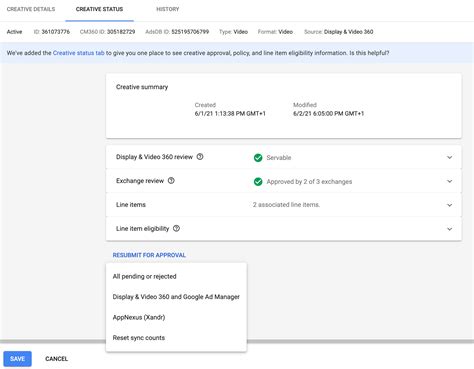The image size is (474, 369).
Task: Select Display & Video 360 and Google Ad Manager
Action: [176, 297]
